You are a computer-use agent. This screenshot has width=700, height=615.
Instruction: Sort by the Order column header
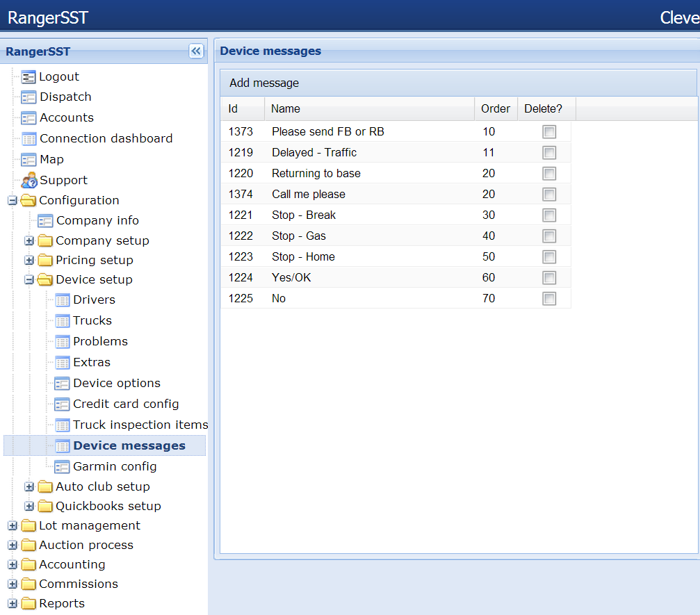pos(495,109)
